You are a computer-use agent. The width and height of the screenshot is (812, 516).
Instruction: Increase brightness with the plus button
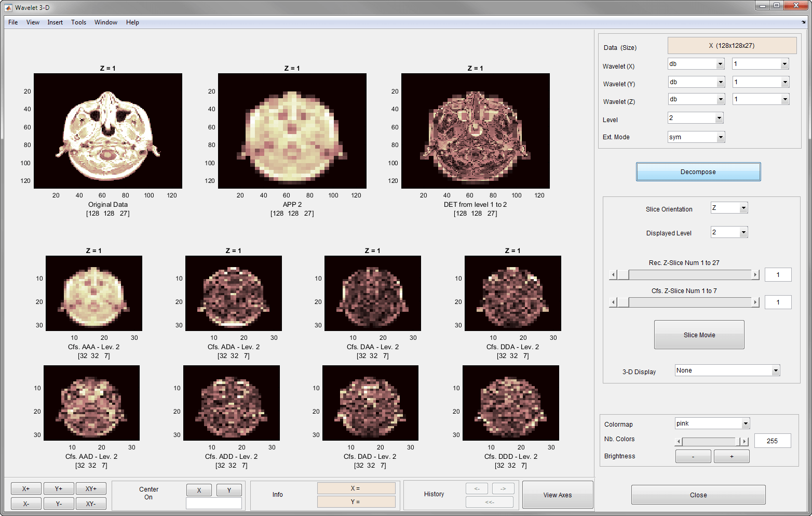tap(732, 456)
